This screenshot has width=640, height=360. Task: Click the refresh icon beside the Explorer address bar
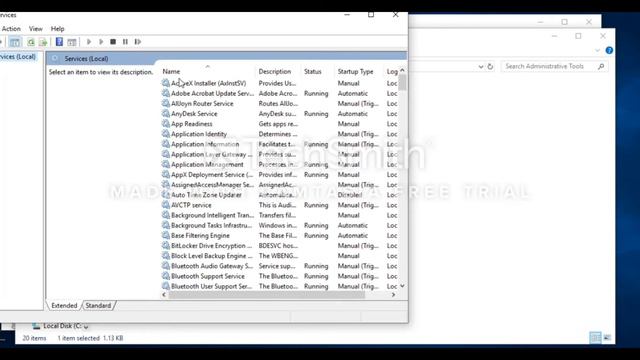(490, 67)
